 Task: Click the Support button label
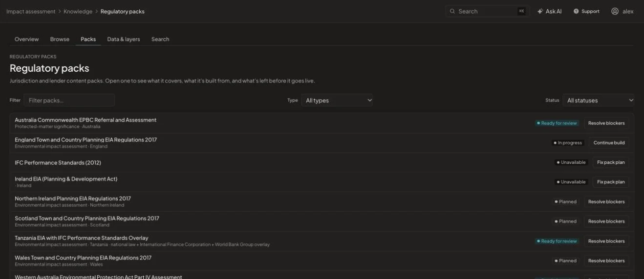[590, 11]
